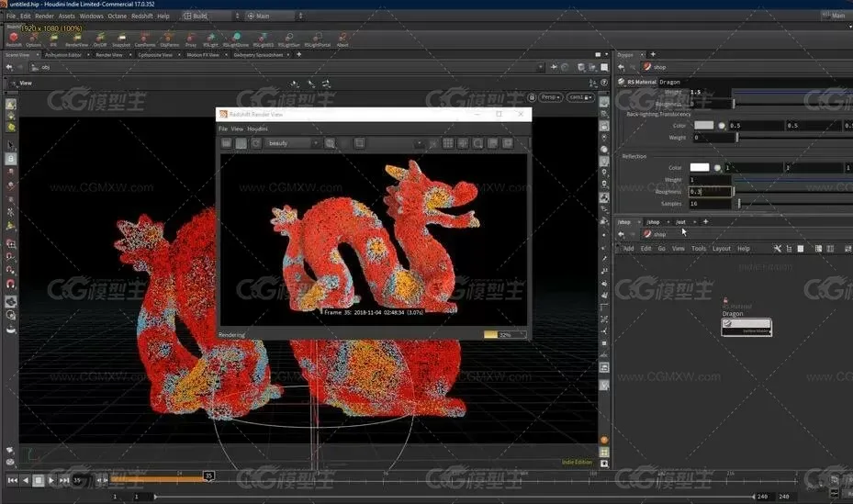Viewport: 853px width, 504px height.
Task: Click back arrow in the parameter pane
Action: [x=622, y=67]
